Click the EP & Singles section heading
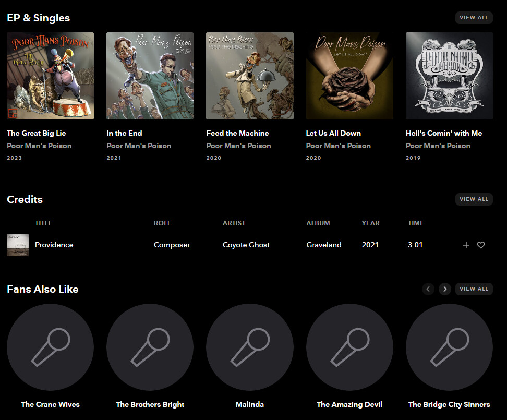This screenshot has width=507, height=420. [39, 18]
